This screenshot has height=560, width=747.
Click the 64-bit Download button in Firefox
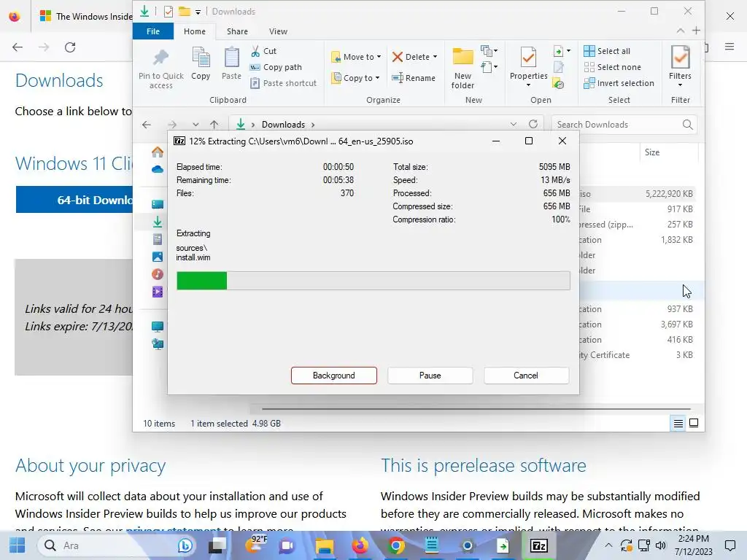pyautogui.click(x=74, y=200)
